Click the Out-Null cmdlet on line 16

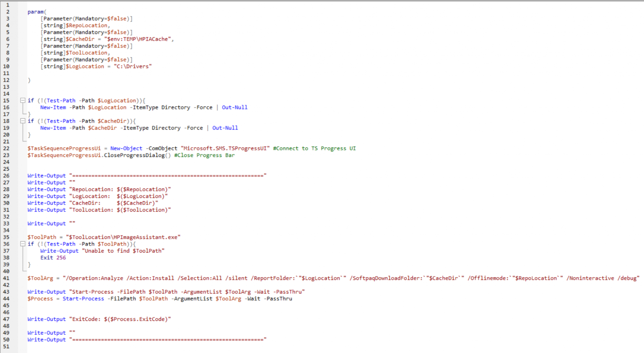pos(234,107)
